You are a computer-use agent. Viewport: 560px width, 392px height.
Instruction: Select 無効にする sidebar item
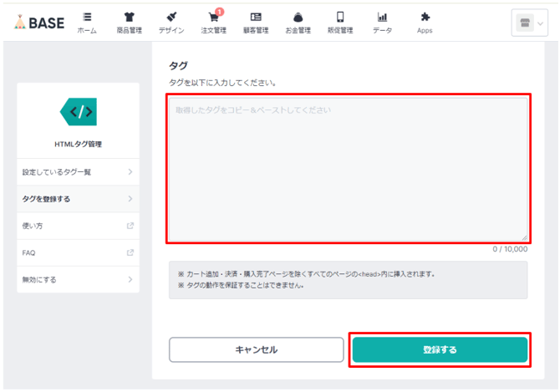[x=78, y=279]
